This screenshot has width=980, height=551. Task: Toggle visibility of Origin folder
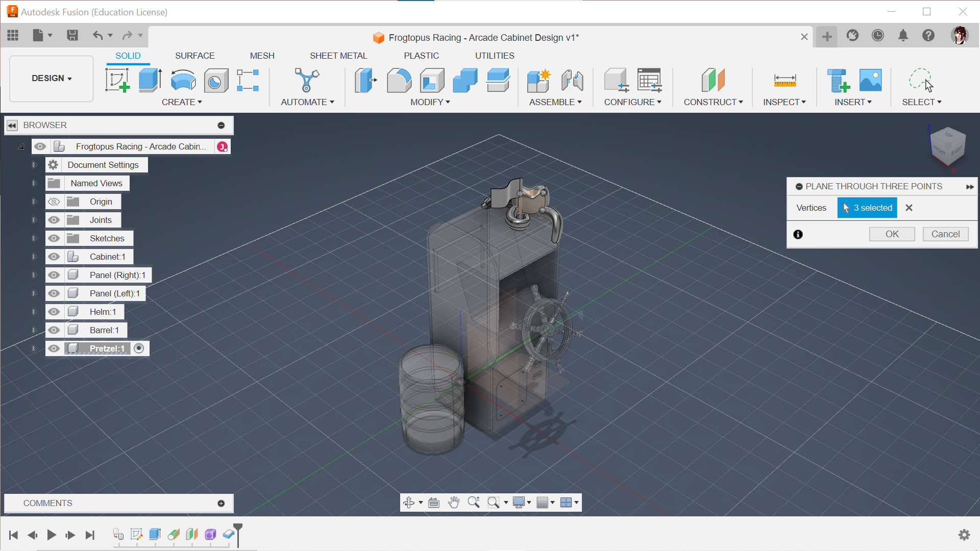coord(54,202)
